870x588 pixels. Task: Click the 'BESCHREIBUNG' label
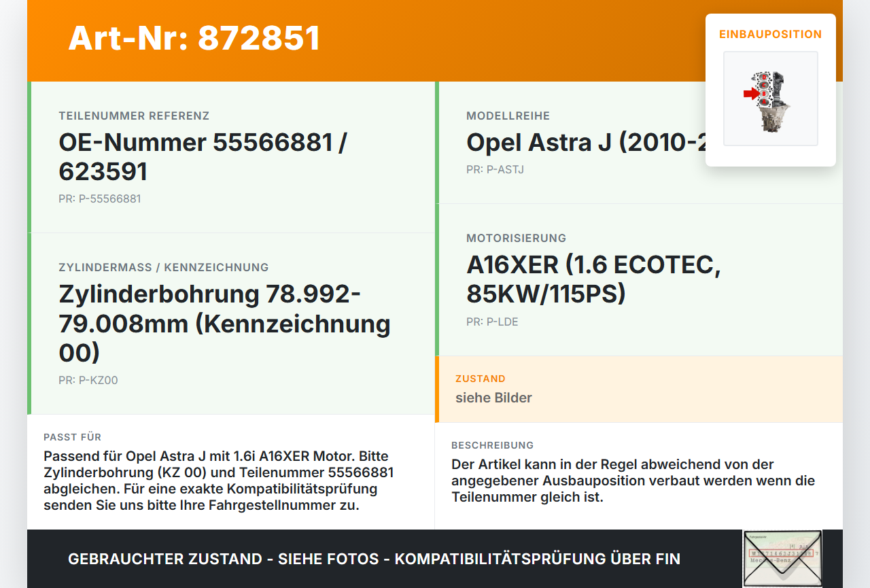(x=493, y=445)
